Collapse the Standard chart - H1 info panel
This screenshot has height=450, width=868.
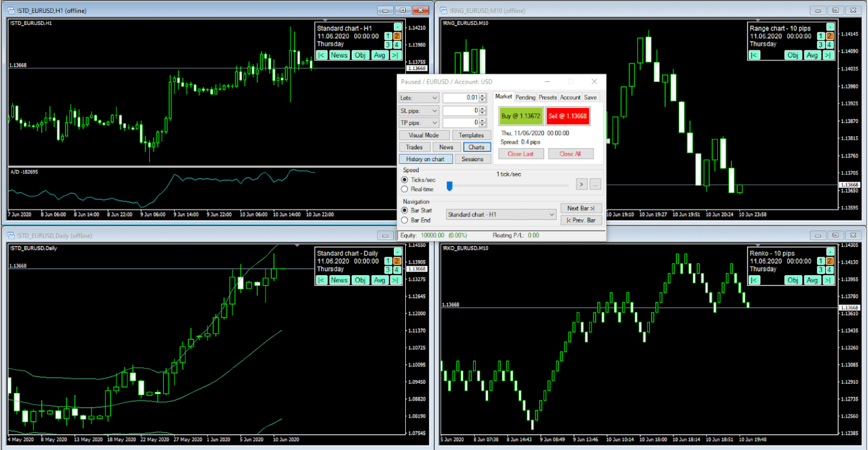point(397,27)
